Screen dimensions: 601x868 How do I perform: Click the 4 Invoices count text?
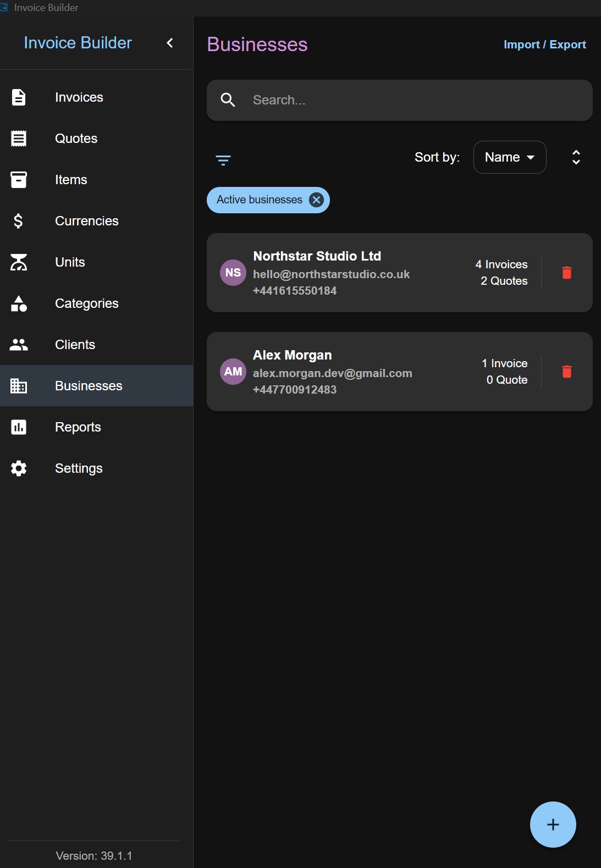coord(501,264)
